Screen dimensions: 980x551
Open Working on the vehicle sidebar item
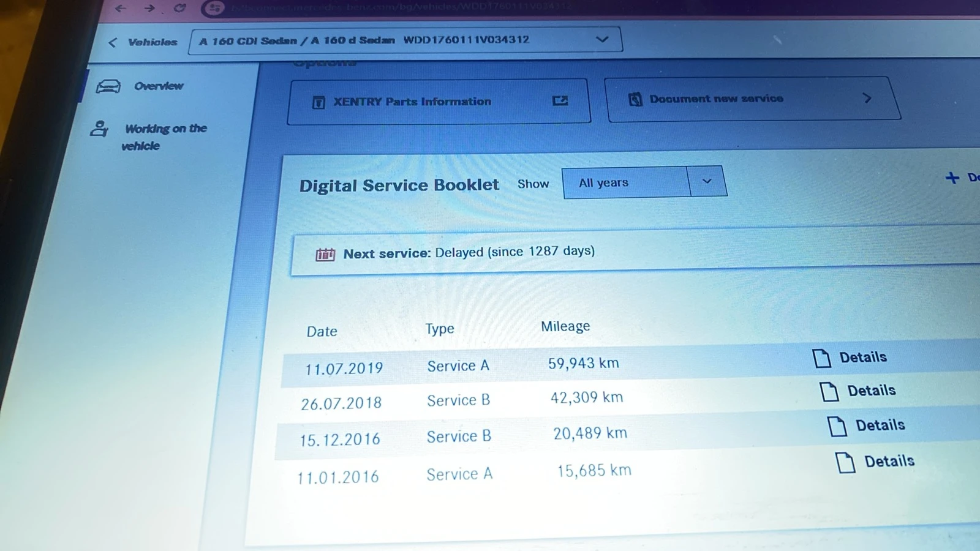(x=149, y=137)
